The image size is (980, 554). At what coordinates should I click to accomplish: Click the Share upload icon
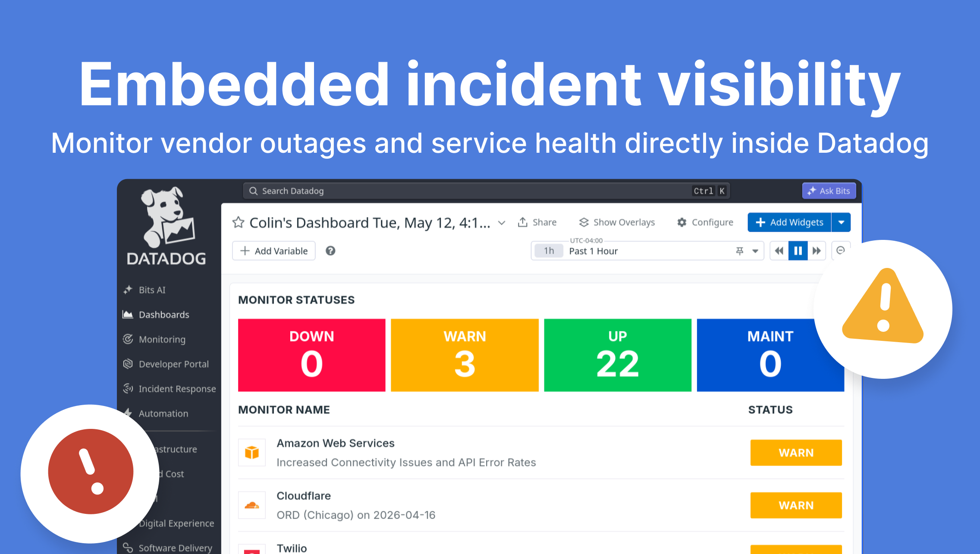pos(523,222)
